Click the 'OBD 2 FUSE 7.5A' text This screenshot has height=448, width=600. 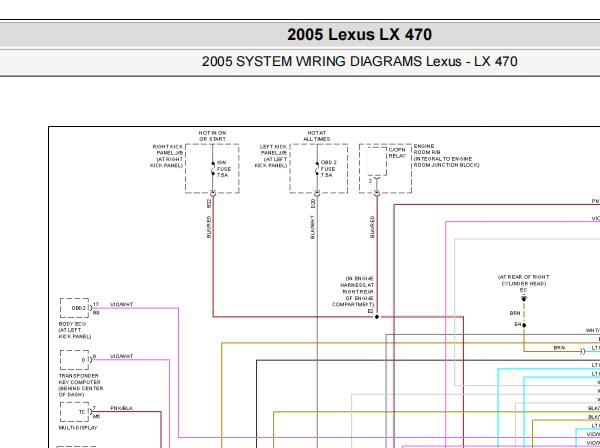[x=328, y=169]
